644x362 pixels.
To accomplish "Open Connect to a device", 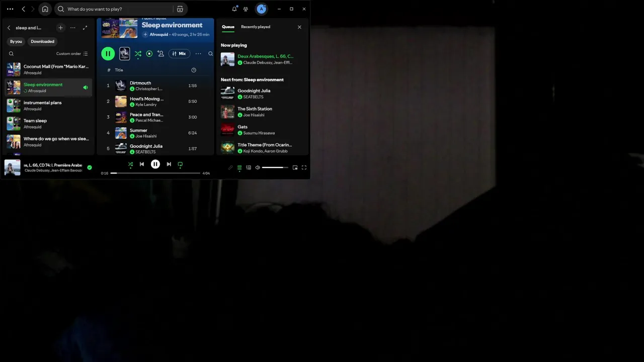I will (x=249, y=167).
